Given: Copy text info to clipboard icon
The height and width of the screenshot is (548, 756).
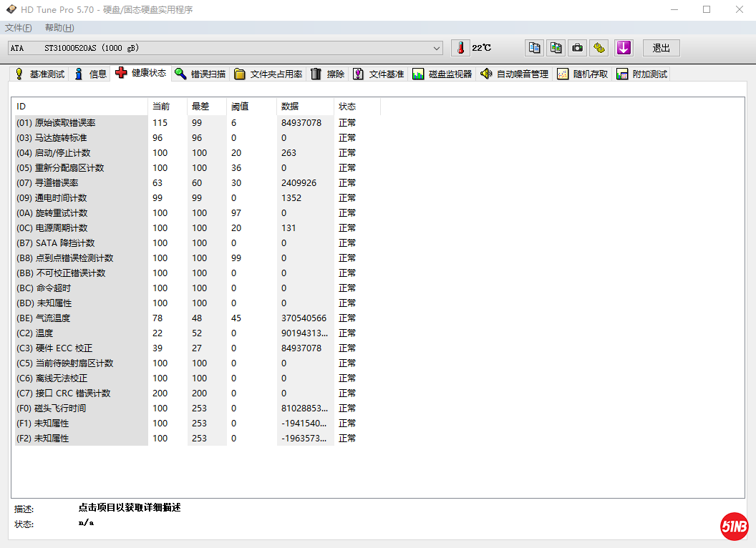Looking at the screenshot, I should click(534, 48).
